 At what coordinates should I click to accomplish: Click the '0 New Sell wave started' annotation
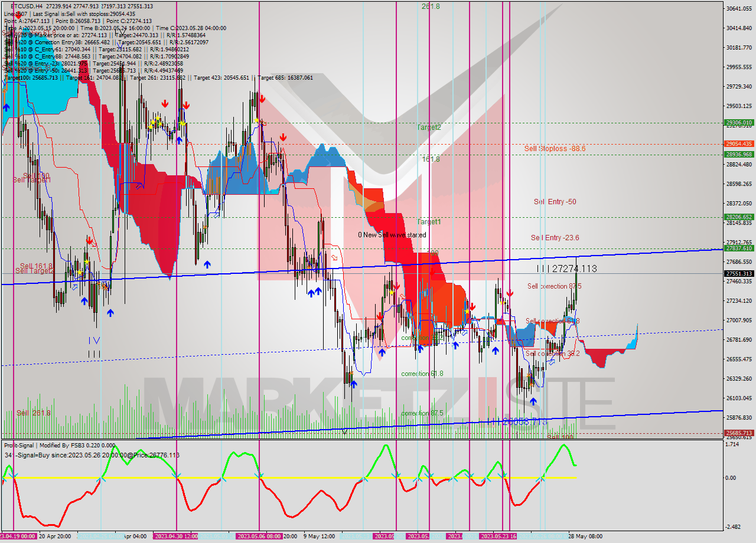[392, 235]
